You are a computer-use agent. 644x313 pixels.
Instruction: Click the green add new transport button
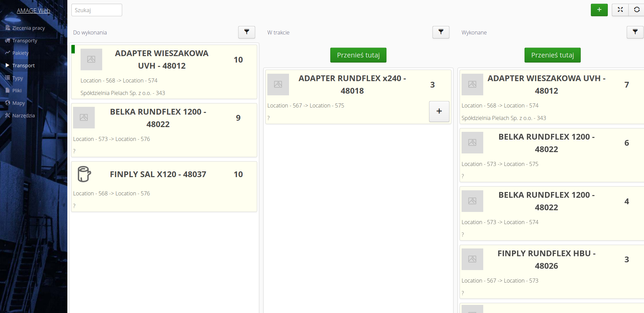click(599, 10)
